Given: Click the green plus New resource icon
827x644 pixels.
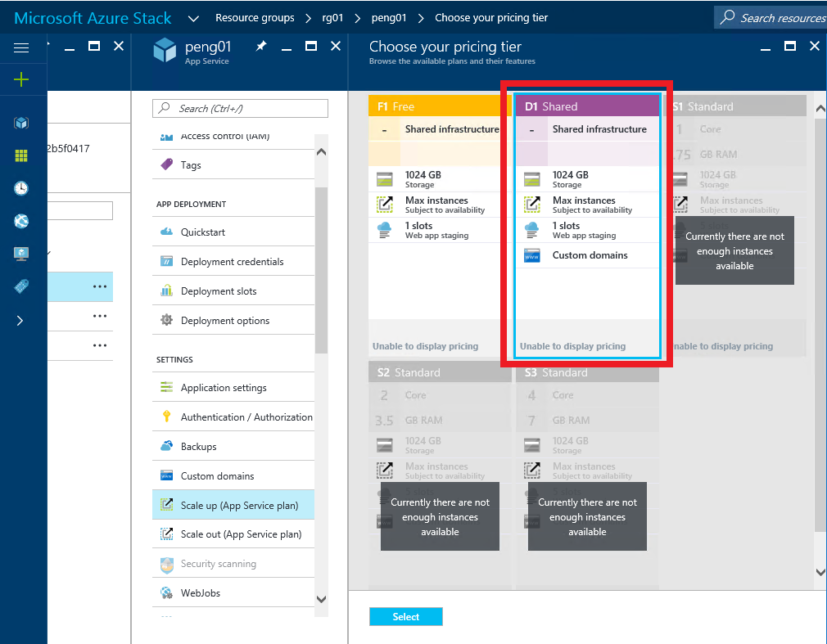Looking at the screenshot, I should (21, 79).
